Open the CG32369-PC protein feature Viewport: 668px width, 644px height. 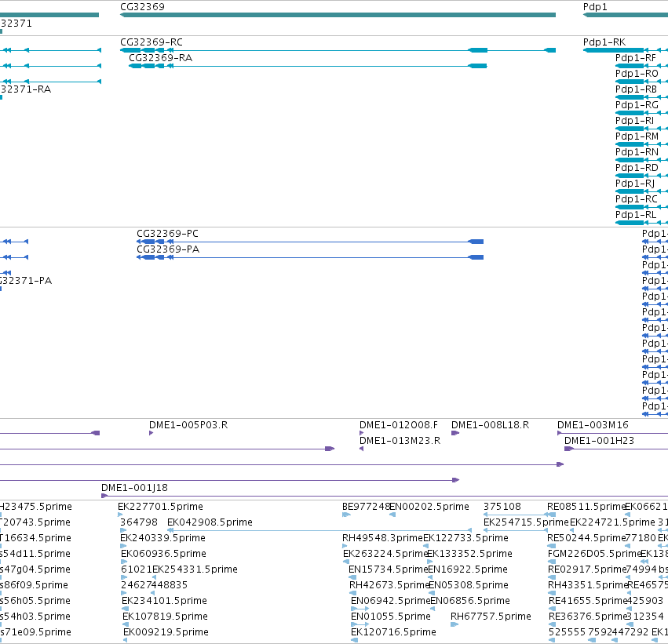point(167,234)
